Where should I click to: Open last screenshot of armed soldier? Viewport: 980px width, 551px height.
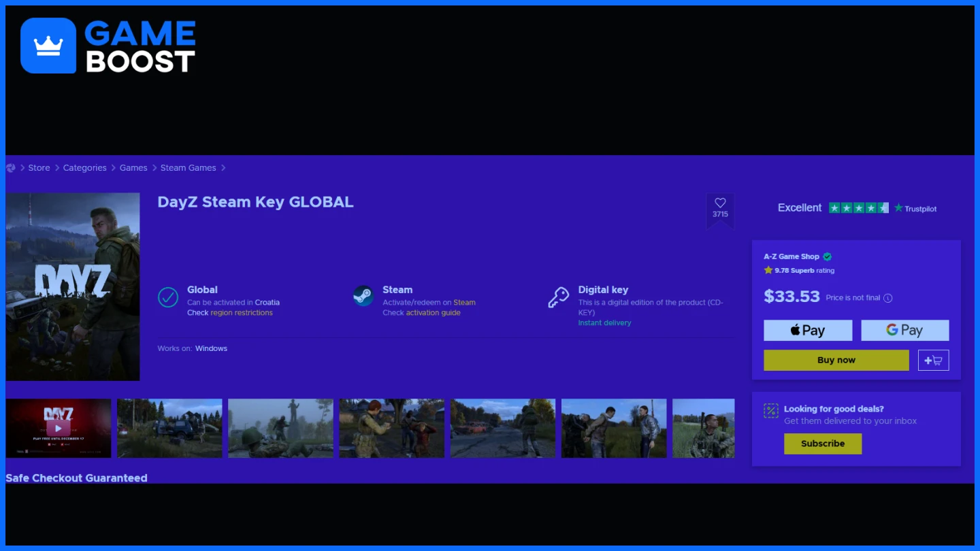click(704, 428)
